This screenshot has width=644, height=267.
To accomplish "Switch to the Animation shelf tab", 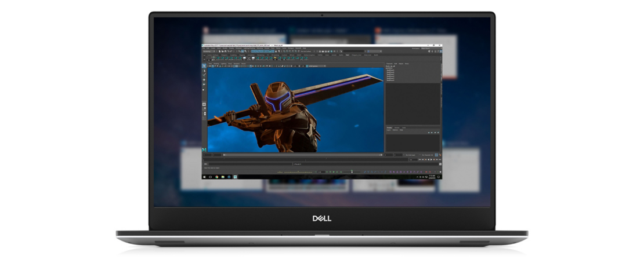I will 251,55.
